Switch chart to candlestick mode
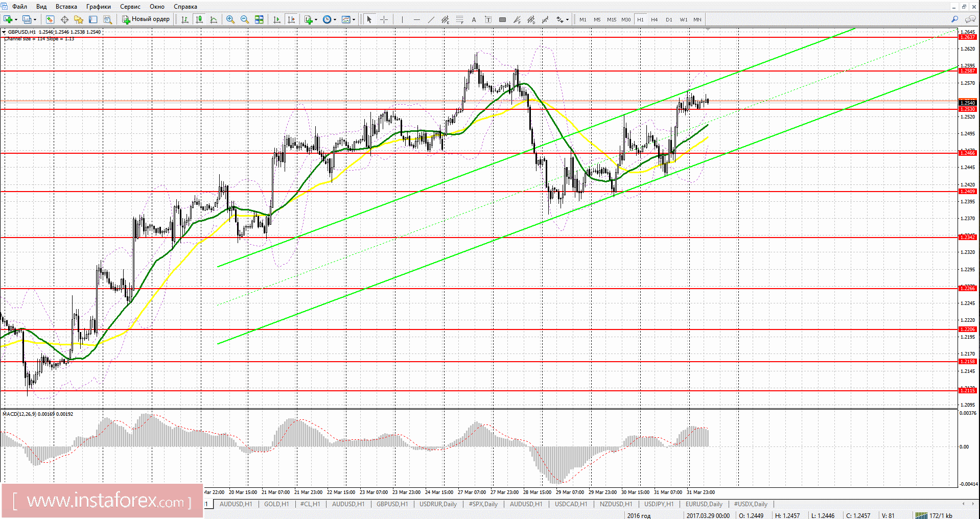This screenshot has width=980, height=519. pos(199,19)
